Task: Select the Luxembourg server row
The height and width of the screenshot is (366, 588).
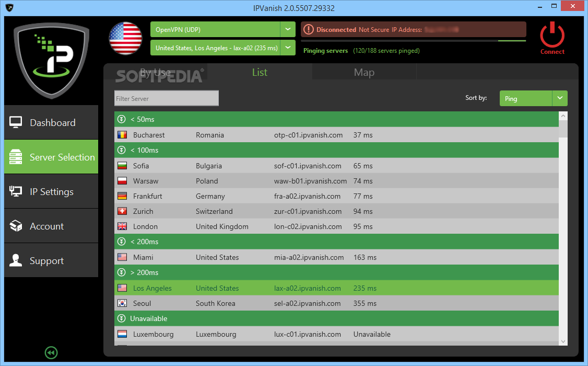Action: pyautogui.click(x=336, y=334)
